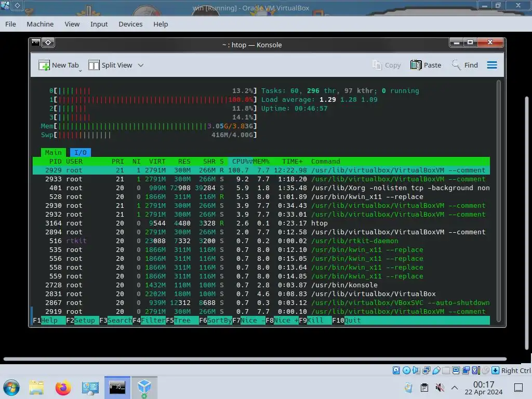Screen dimensions: 532x399
Task: Switch to VirtualBox taskbar item
Action: pyautogui.click(x=144, y=388)
